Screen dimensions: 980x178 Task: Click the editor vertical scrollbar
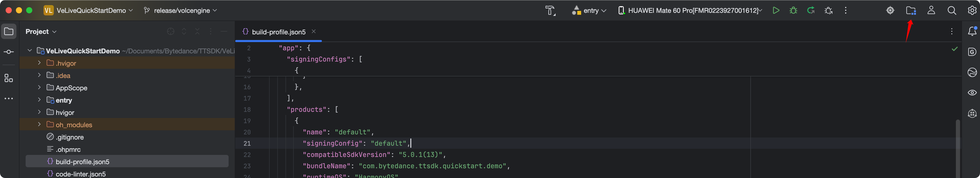point(957,148)
